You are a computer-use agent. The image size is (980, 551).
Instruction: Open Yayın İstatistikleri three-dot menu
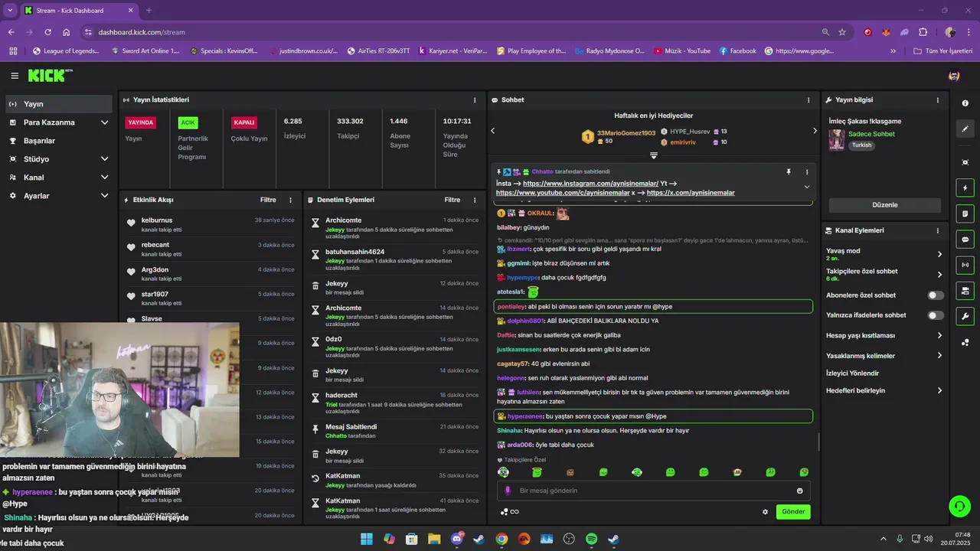(475, 100)
